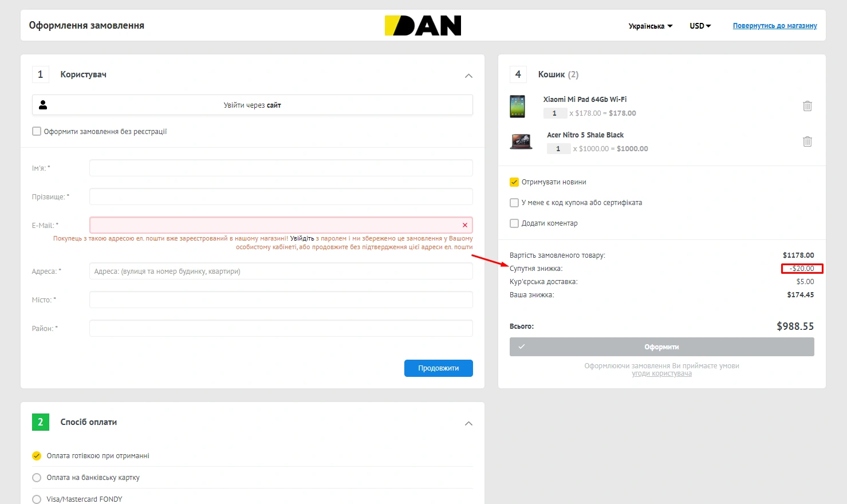Click the user silhouette login icon

click(x=43, y=105)
